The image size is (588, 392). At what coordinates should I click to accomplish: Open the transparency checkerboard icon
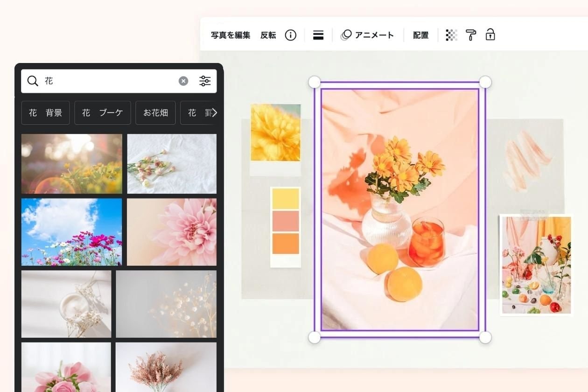pyautogui.click(x=451, y=35)
